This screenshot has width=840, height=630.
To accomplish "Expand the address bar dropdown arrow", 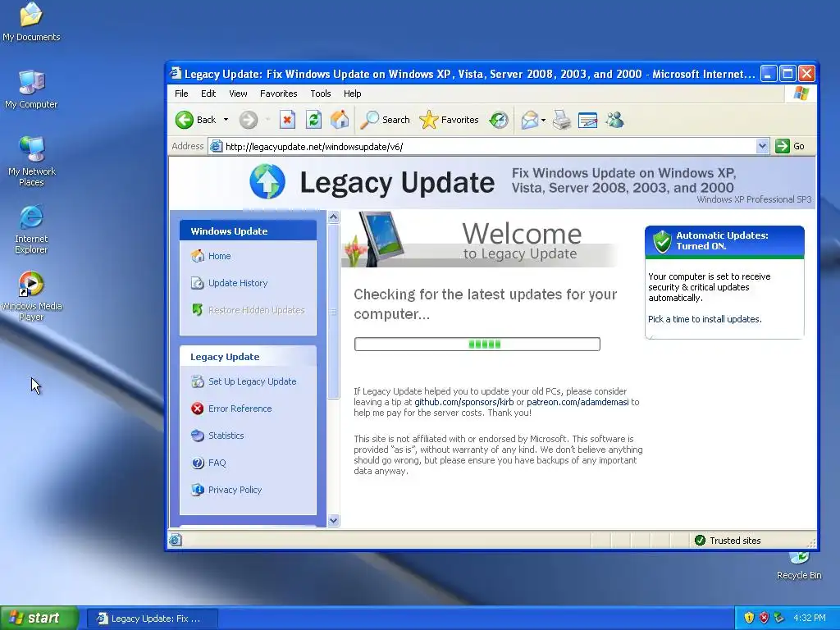I will click(762, 146).
